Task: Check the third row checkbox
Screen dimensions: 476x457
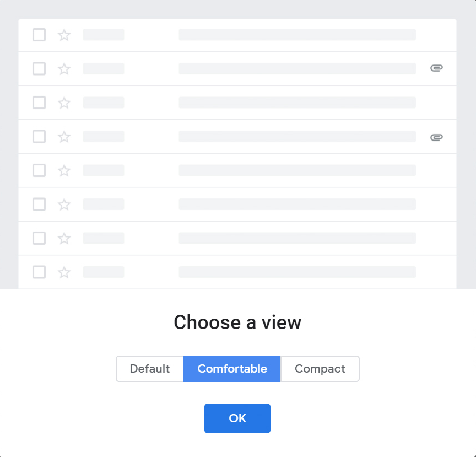Action: click(39, 103)
